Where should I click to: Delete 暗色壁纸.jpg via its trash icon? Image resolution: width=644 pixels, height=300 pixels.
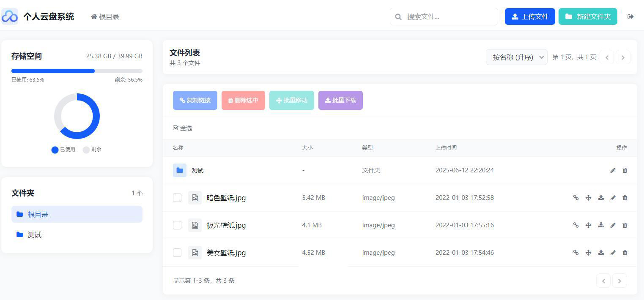pyautogui.click(x=625, y=197)
